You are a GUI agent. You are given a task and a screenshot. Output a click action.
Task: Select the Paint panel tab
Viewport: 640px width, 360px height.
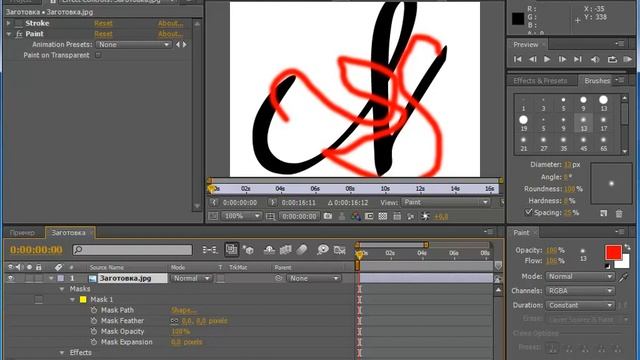pos(521,233)
